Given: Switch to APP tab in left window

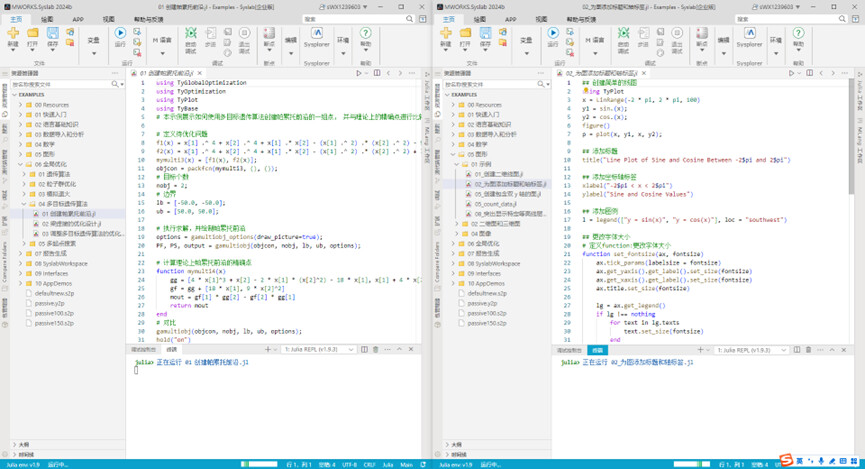Looking at the screenshot, I should point(78,19).
